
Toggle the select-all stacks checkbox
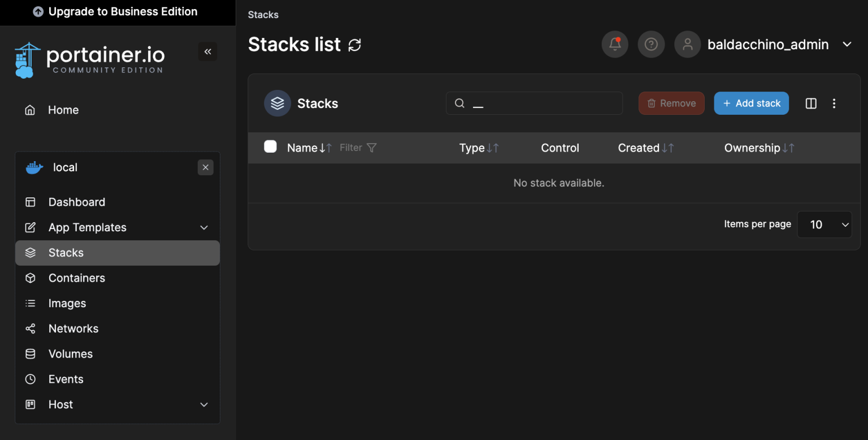coord(270,146)
